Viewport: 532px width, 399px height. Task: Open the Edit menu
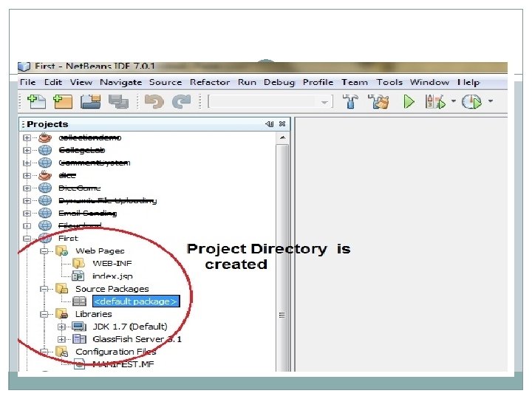53,82
